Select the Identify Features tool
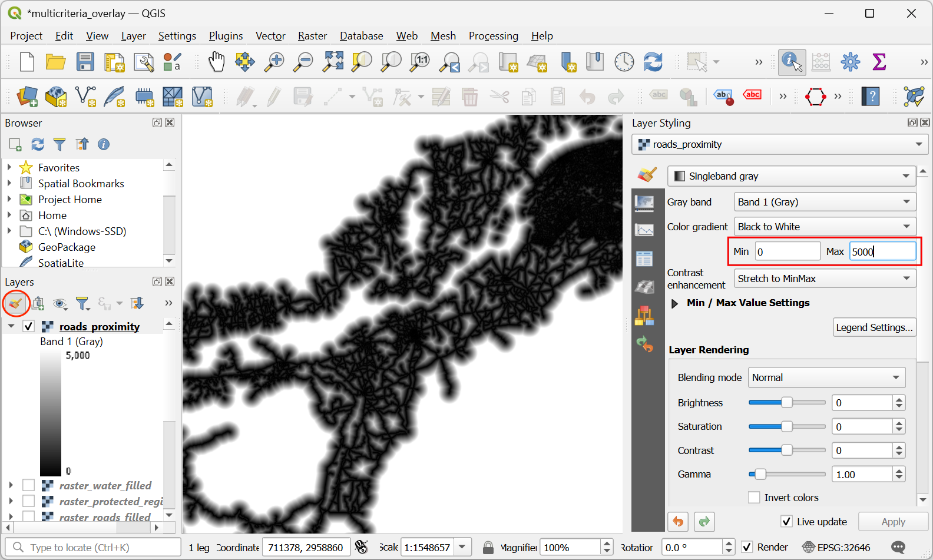 [792, 62]
